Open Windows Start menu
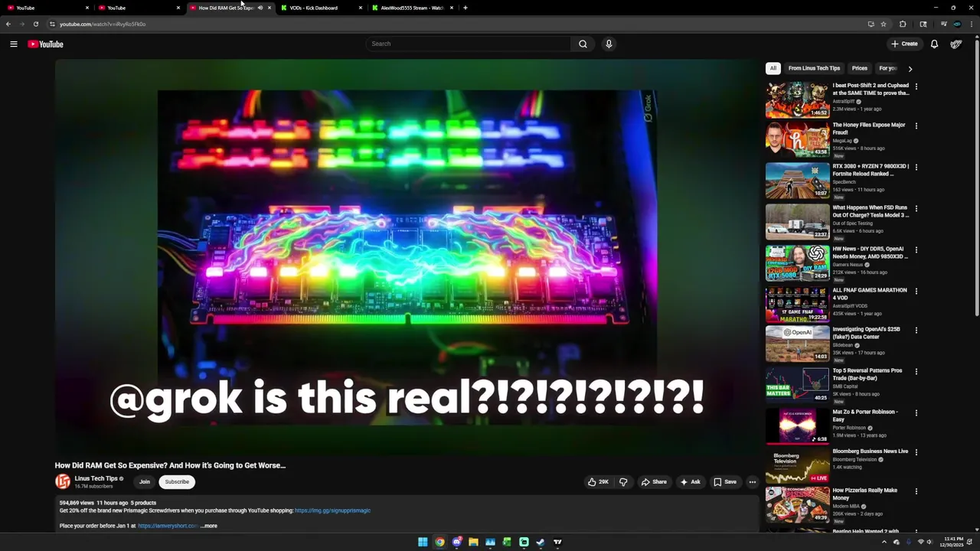The width and height of the screenshot is (980, 551). coord(423,542)
